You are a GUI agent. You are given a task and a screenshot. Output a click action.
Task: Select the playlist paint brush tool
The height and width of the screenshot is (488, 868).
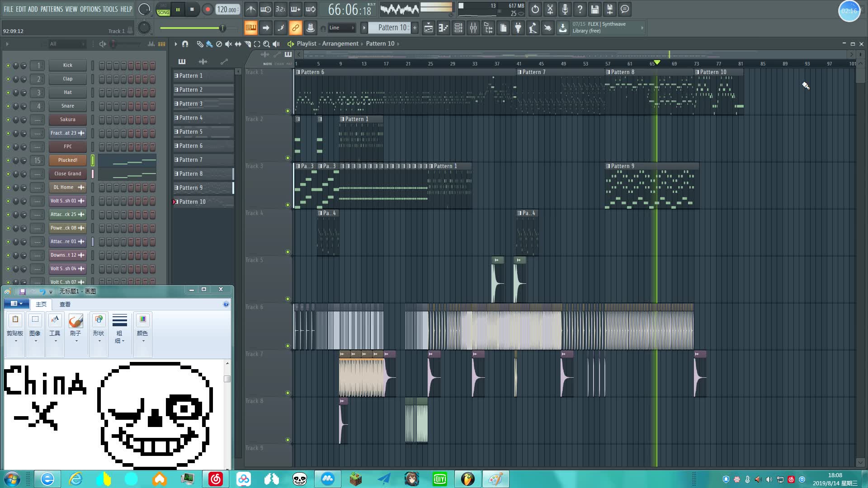pos(209,44)
